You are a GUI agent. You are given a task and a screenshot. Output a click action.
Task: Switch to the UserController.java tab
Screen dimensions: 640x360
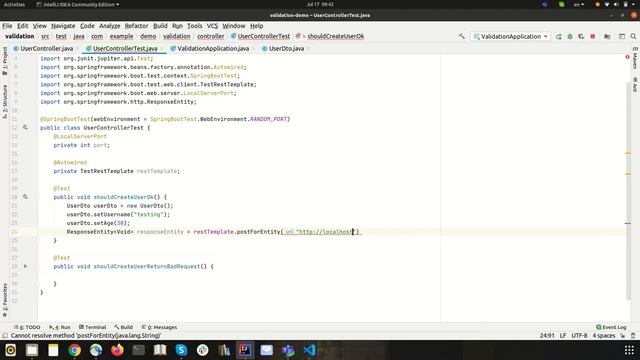tap(47, 48)
